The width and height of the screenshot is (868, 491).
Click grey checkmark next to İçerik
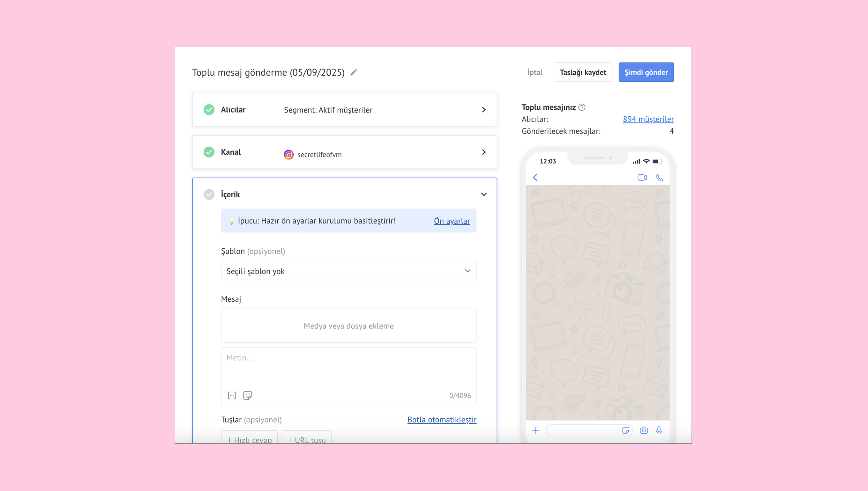click(209, 194)
